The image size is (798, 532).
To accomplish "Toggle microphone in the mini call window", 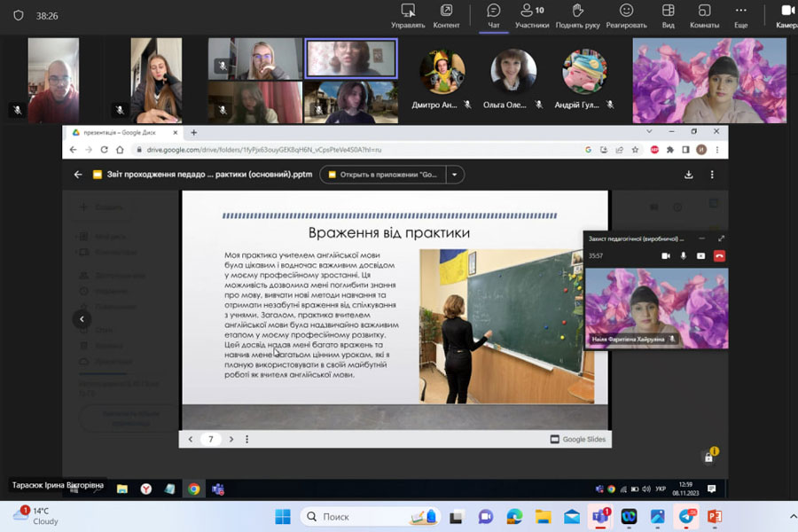I will [683, 255].
